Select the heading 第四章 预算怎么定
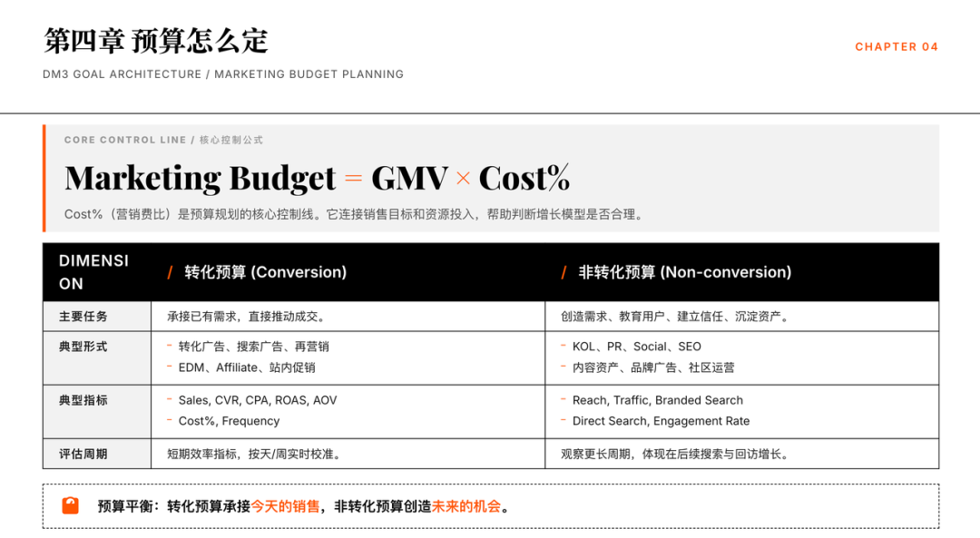The height and width of the screenshot is (538, 980). (x=156, y=41)
